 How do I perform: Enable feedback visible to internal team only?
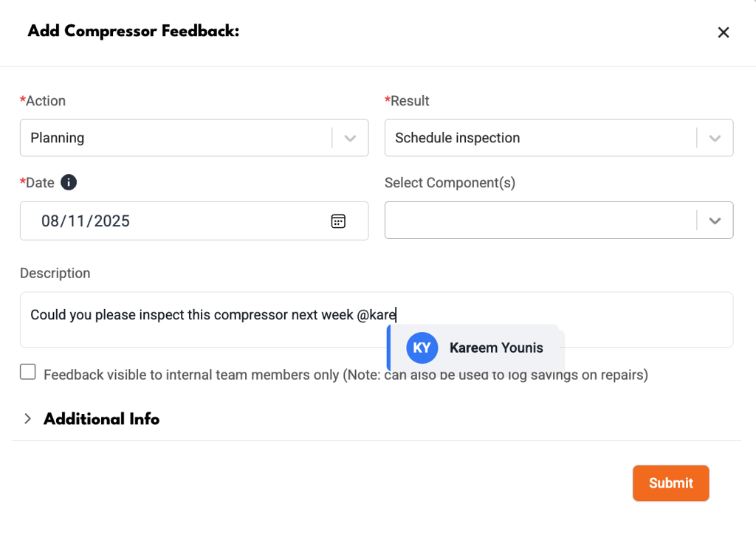coord(28,372)
